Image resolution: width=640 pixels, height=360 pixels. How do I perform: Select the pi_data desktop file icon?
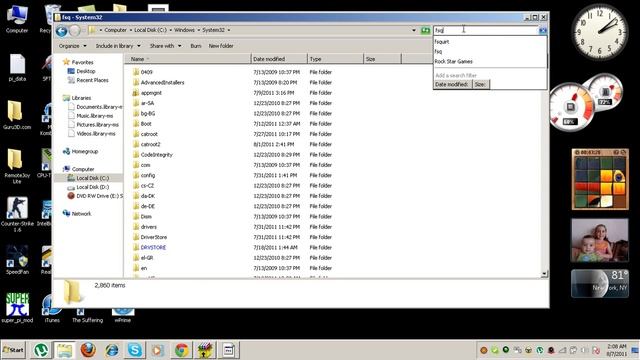[17, 68]
